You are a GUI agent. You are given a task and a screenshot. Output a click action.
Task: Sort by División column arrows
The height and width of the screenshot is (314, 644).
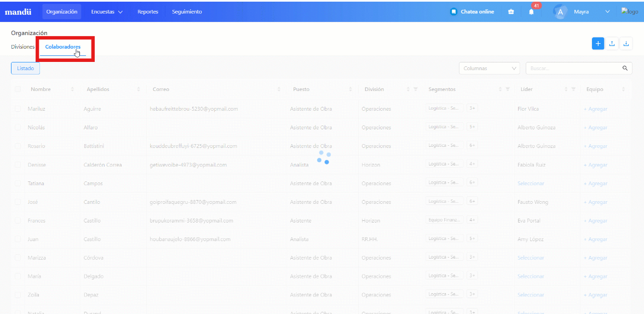point(409,89)
